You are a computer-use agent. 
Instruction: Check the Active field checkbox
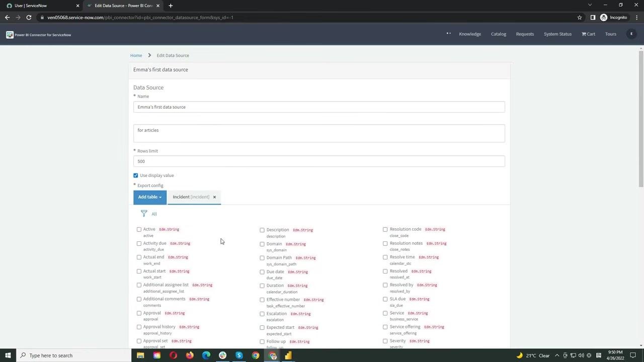click(139, 229)
